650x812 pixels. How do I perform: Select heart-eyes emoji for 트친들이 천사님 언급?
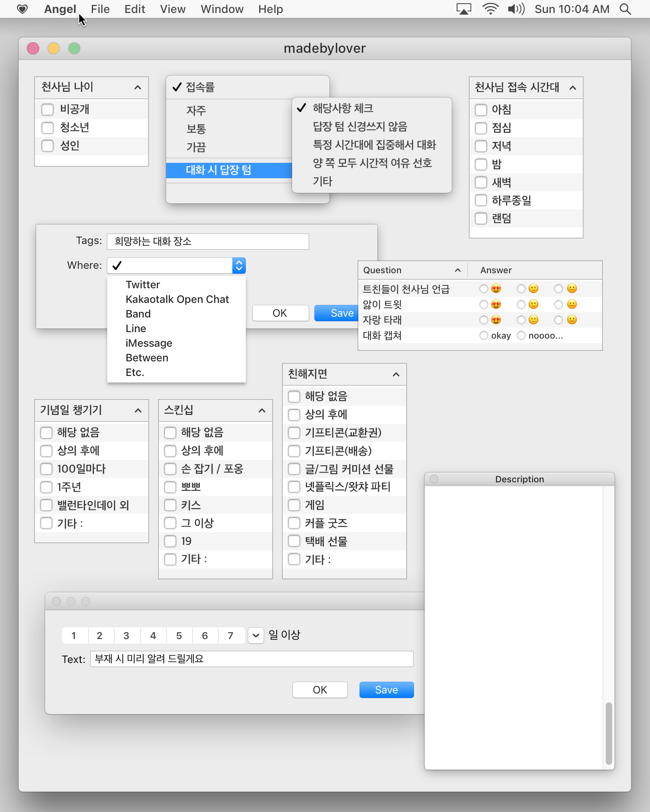pos(484,289)
